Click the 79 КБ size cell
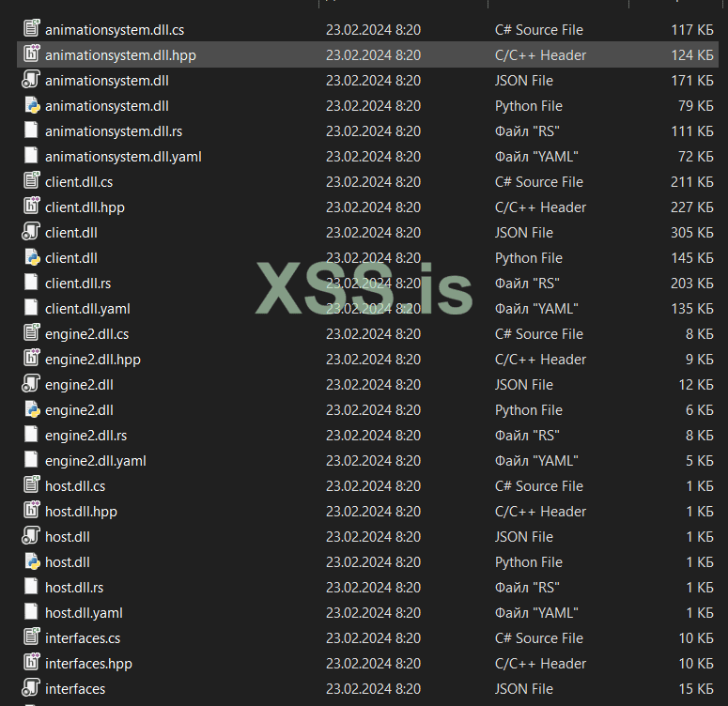Viewport: 728px width, 706px height. pyautogui.click(x=695, y=106)
